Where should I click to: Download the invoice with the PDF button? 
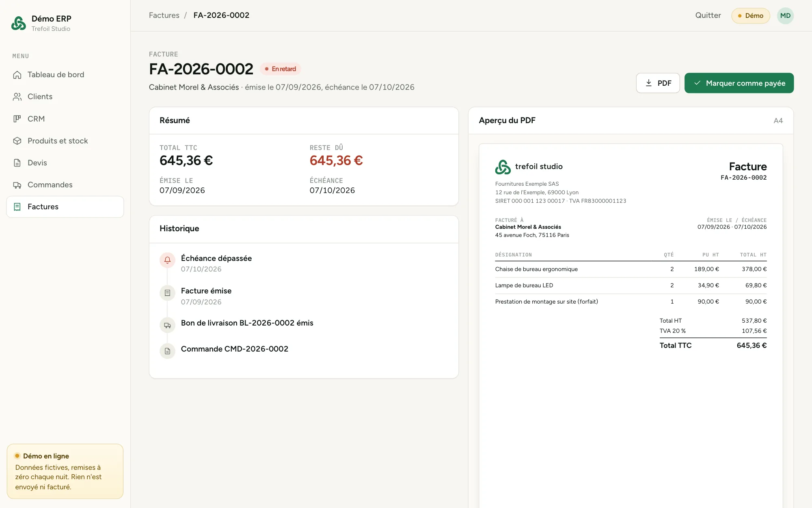[658, 83]
